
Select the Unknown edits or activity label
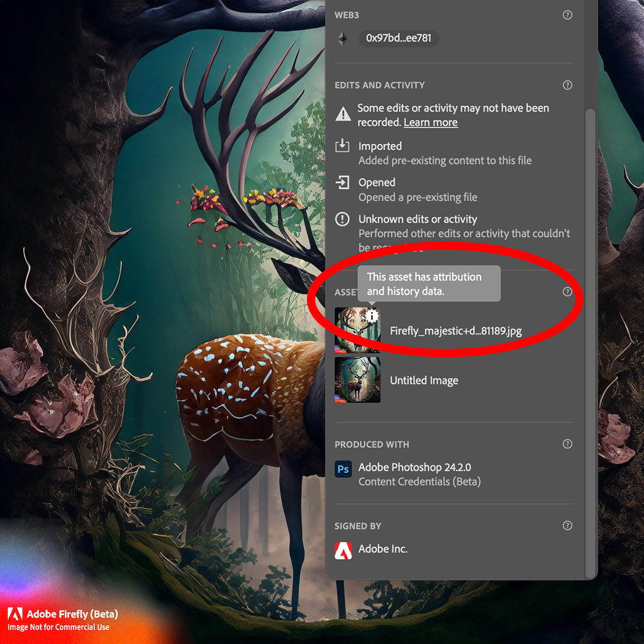[x=418, y=219]
